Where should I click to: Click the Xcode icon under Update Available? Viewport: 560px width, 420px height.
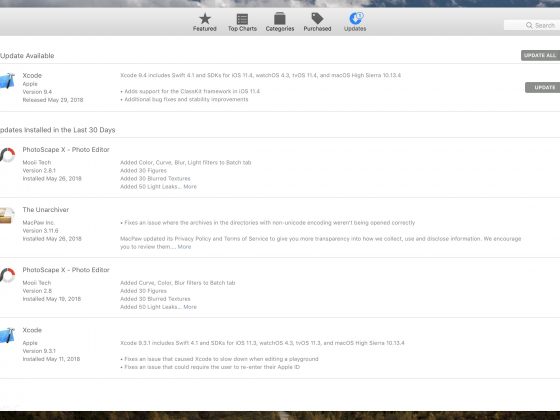coord(7,81)
